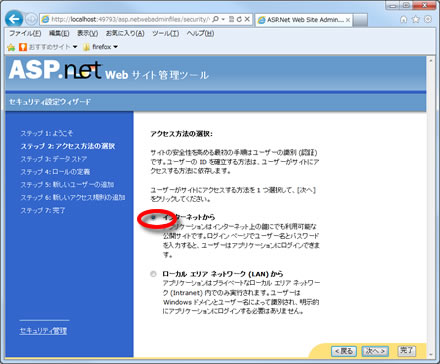Open the ファイル(F) menu

click(25, 33)
